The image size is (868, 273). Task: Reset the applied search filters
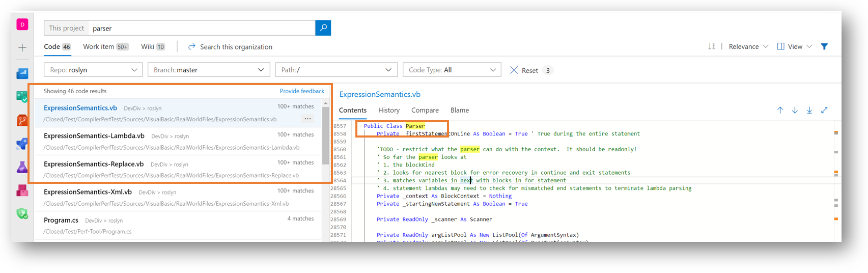tap(524, 70)
